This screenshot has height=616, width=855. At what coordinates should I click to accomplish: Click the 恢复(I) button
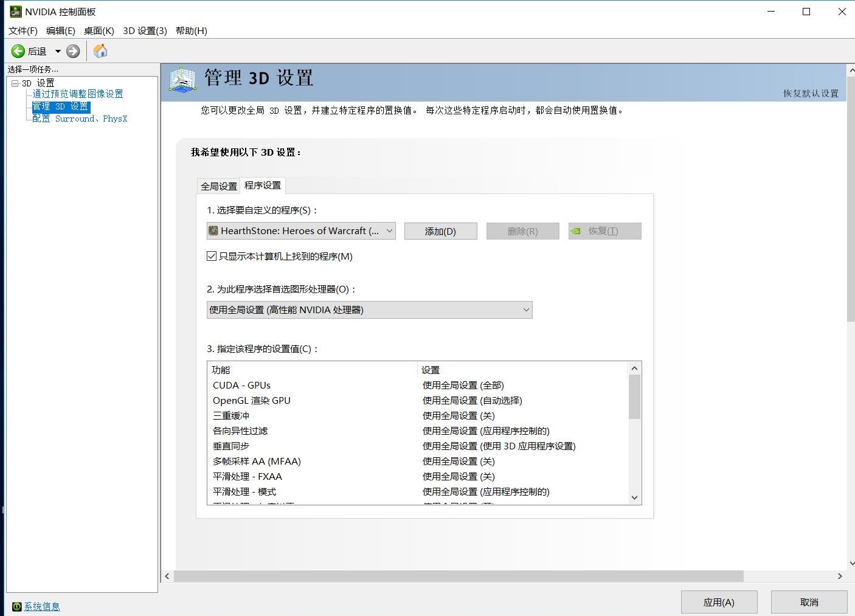605,231
